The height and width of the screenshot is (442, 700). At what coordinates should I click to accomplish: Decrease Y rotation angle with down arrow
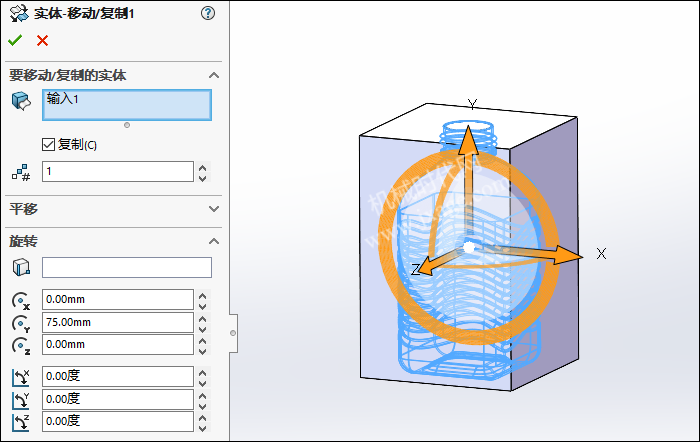pyautogui.click(x=203, y=405)
